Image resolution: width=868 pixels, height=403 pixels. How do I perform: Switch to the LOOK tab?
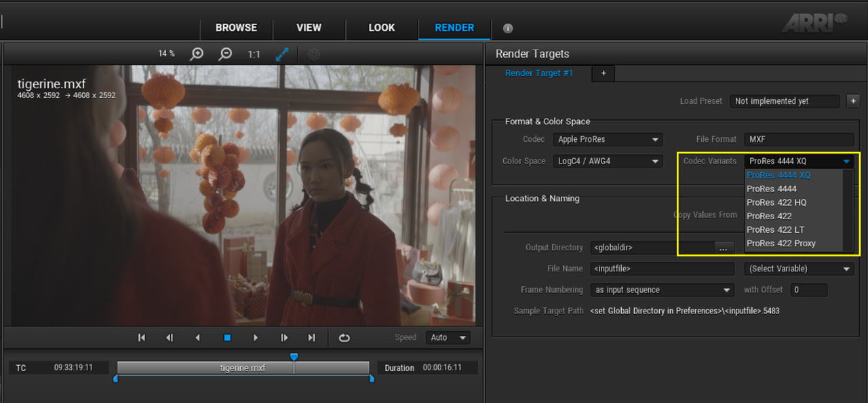(381, 28)
